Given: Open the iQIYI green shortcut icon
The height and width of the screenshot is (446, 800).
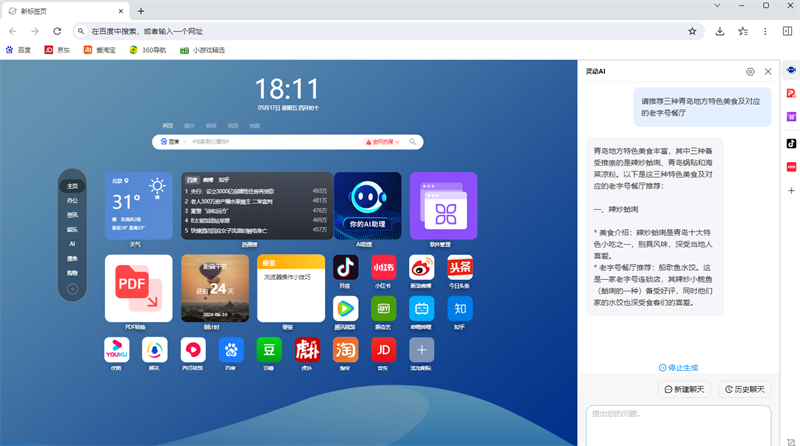Looking at the screenshot, I should pyautogui.click(x=383, y=308).
